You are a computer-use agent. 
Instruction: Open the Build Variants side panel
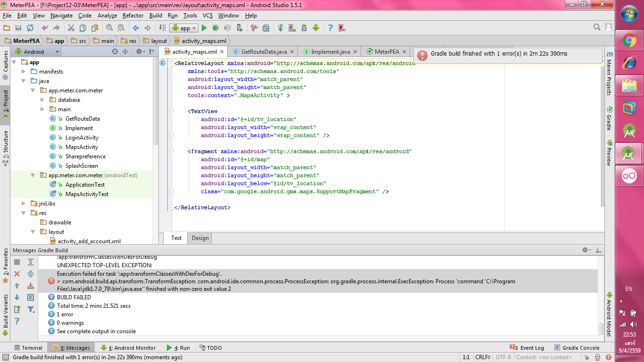pyautogui.click(x=6, y=315)
